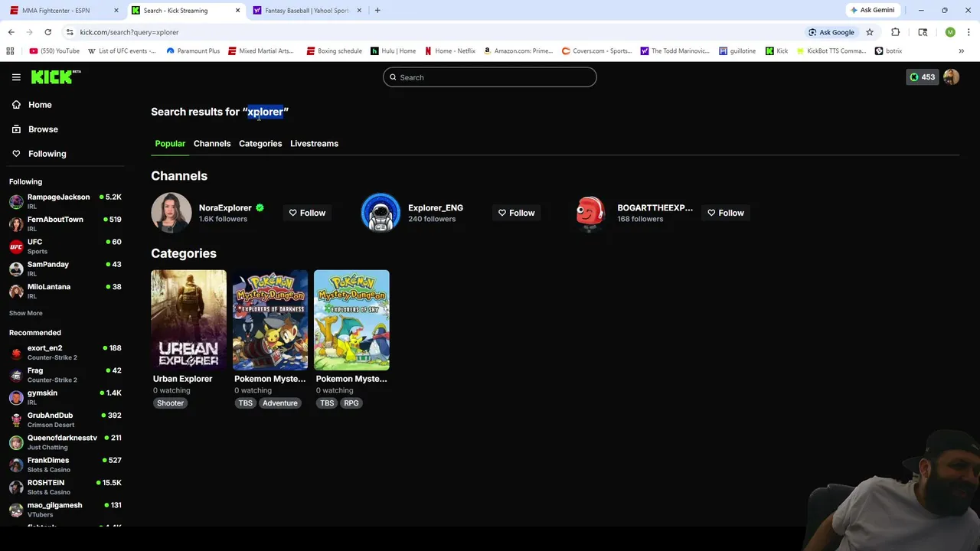Open Queenofdarknesstv recommended channel
Image resolution: width=980 pixels, height=551 pixels.
65,442
